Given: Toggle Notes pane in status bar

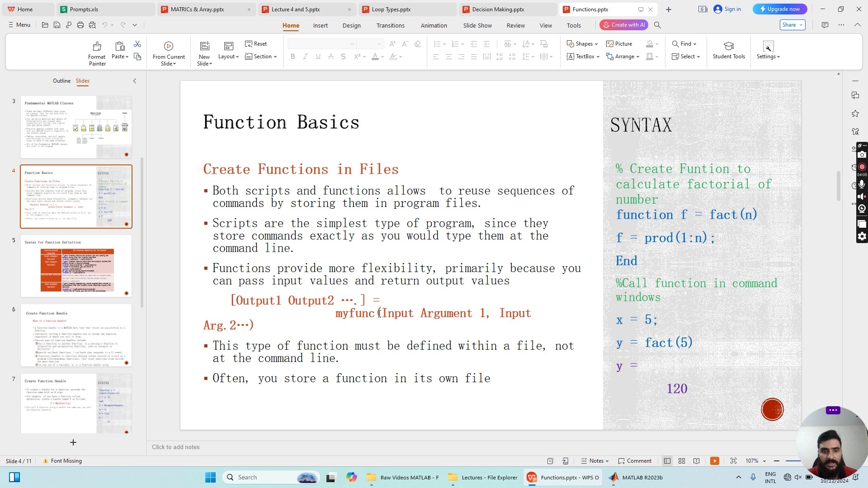Looking at the screenshot, I should (x=595, y=461).
